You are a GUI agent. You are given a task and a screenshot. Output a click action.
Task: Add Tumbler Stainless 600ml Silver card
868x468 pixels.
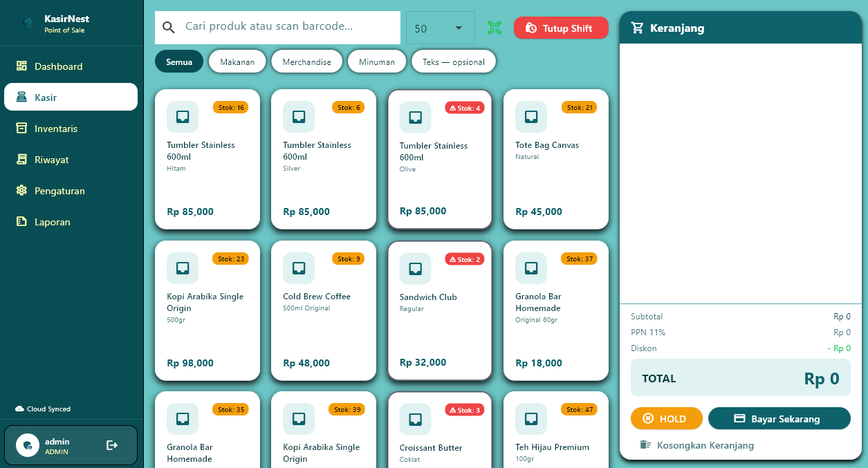pyautogui.click(x=324, y=159)
